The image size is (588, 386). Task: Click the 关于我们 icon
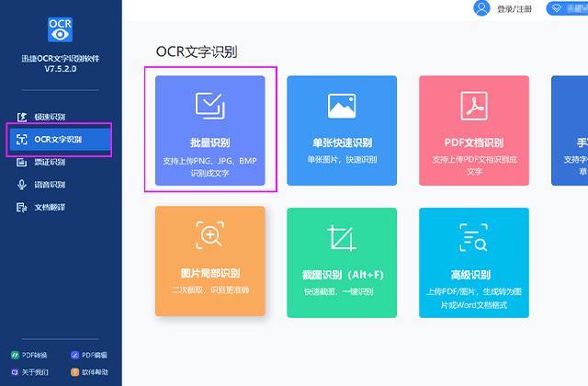(x=15, y=372)
